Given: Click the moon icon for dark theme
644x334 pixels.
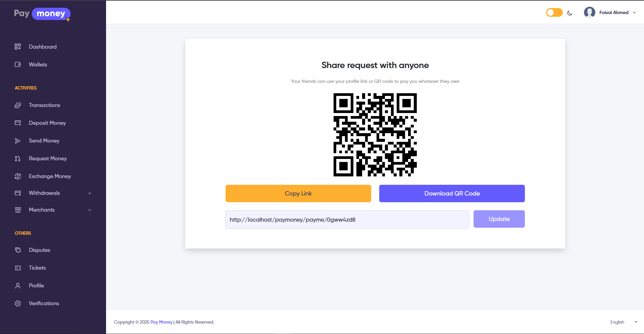Looking at the screenshot, I should [569, 13].
